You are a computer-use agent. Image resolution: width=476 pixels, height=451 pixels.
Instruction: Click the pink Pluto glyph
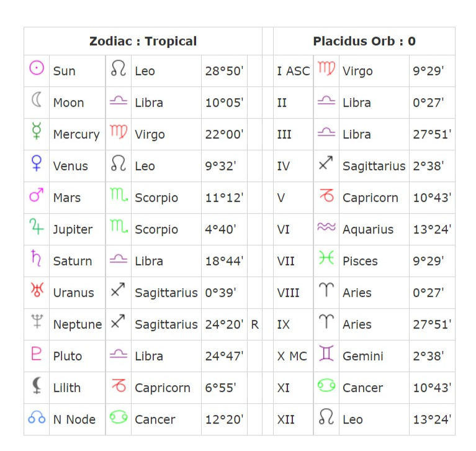(37, 353)
